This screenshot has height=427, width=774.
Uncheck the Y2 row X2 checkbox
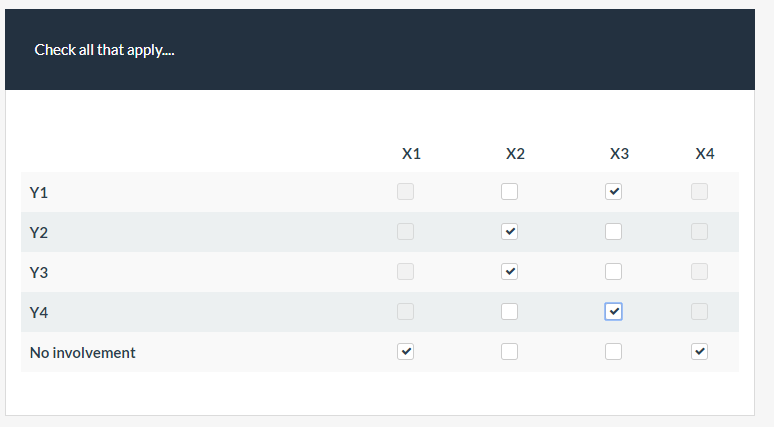tap(510, 232)
